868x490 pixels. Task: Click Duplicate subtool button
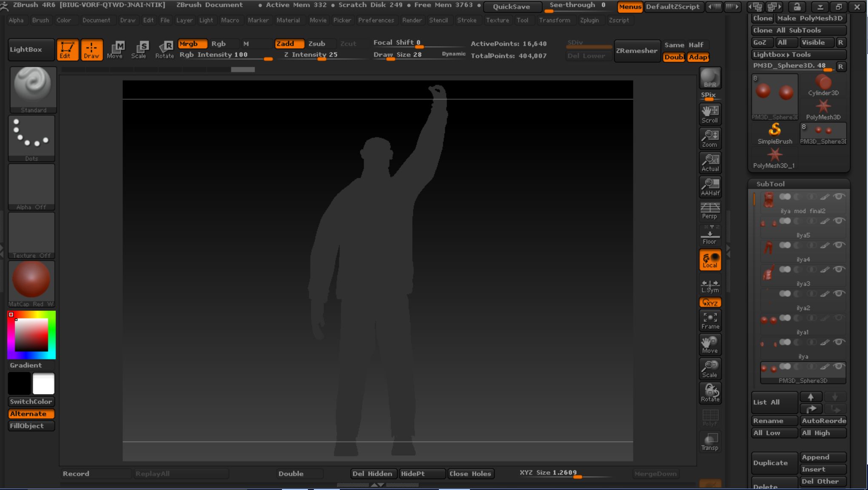774,463
